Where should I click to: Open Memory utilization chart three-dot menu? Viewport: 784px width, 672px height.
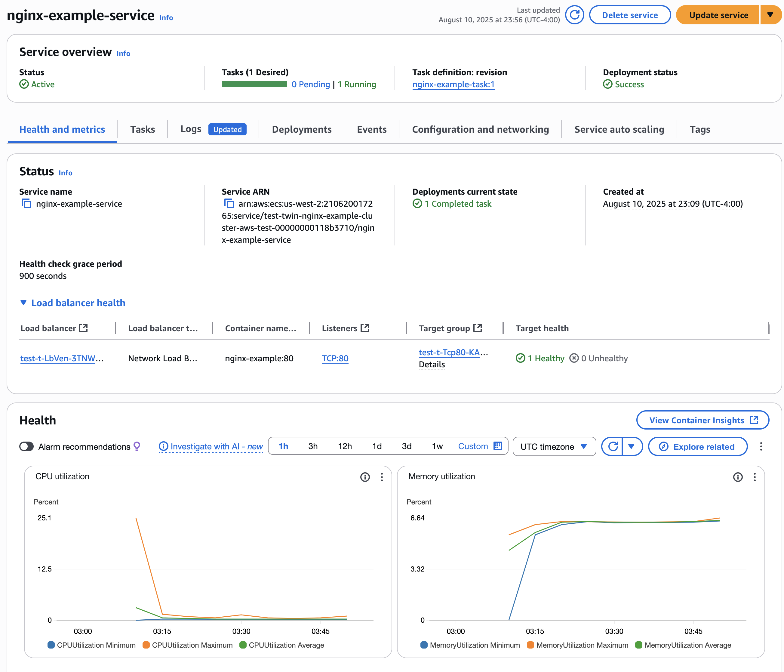pos(755,477)
